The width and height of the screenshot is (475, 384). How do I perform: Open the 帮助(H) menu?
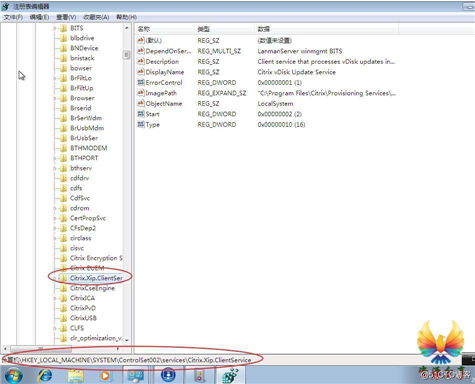126,17
